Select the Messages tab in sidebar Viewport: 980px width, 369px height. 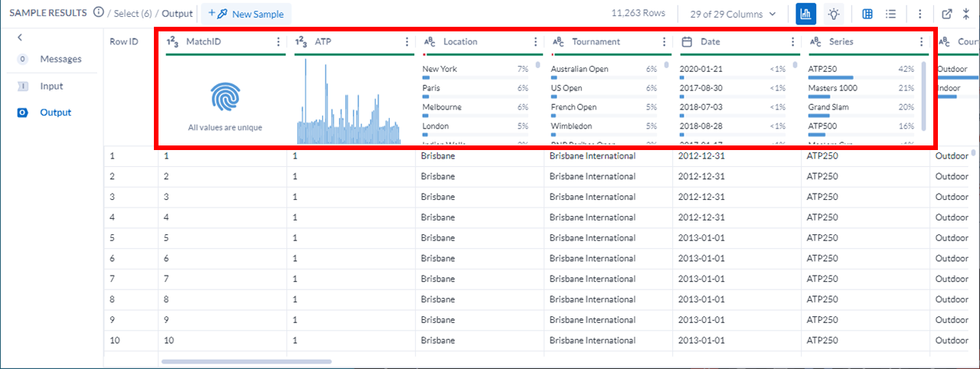click(x=60, y=59)
